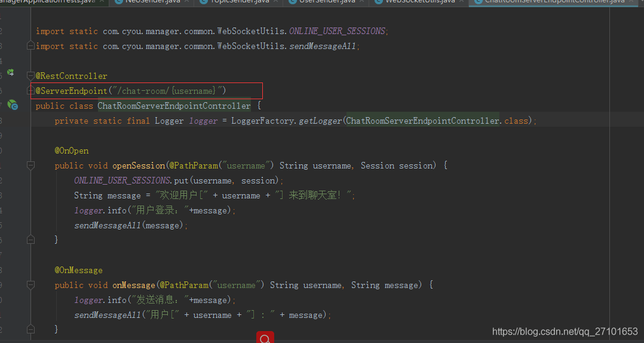Collapse the openSession method body
This screenshot has width=644, height=343.
coord(30,166)
